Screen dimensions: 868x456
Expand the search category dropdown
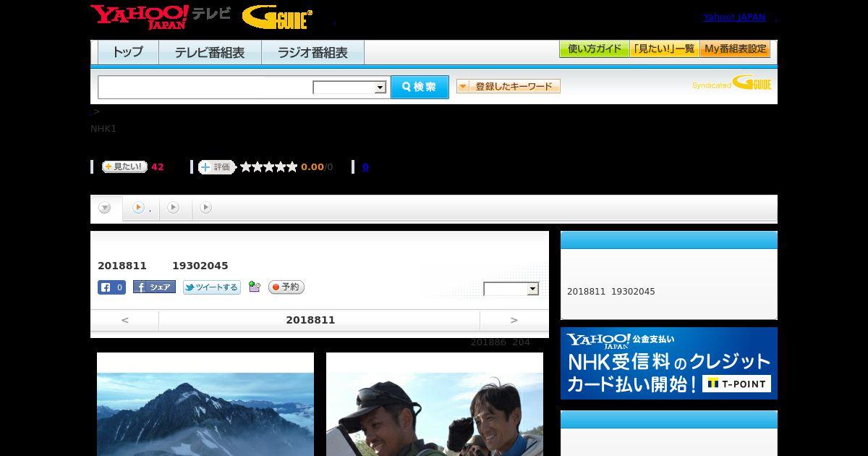[x=350, y=88]
